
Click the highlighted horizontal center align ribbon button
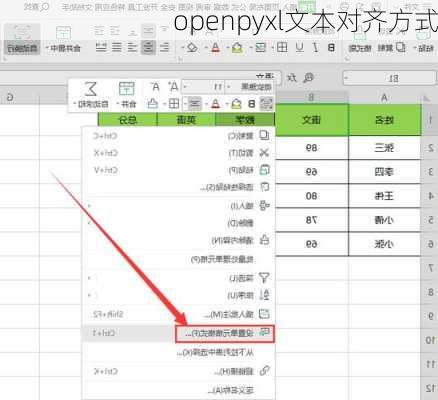(148, 48)
